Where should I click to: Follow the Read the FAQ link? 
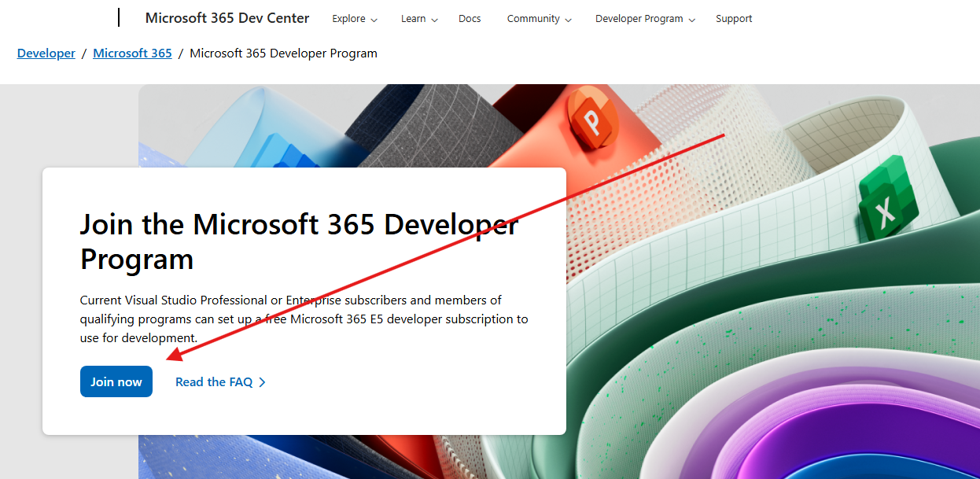[x=213, y=381]
